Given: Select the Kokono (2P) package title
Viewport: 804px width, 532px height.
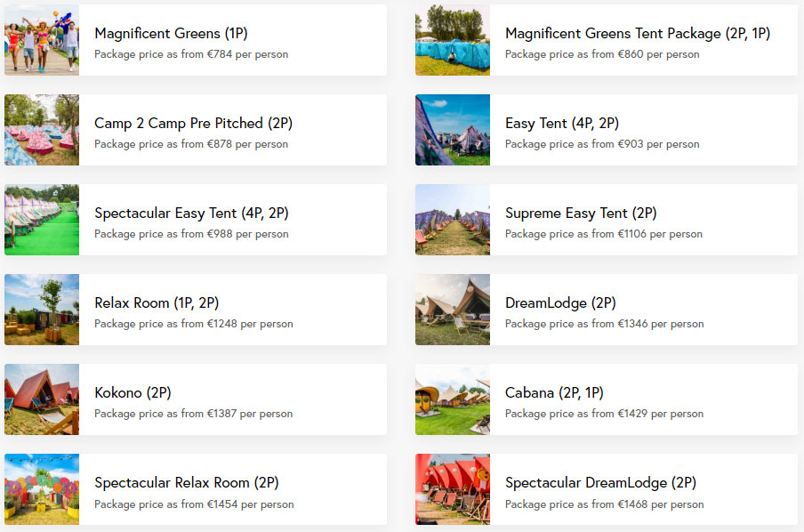Looking at the screenshot, I should pos(133,392).
